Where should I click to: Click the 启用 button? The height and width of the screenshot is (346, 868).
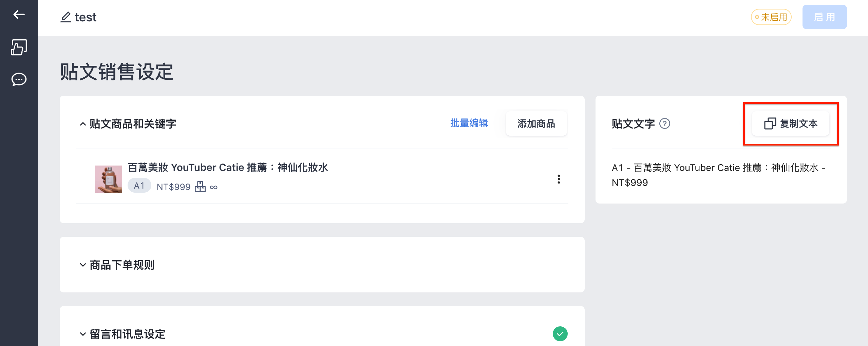(x=824, y=17)
